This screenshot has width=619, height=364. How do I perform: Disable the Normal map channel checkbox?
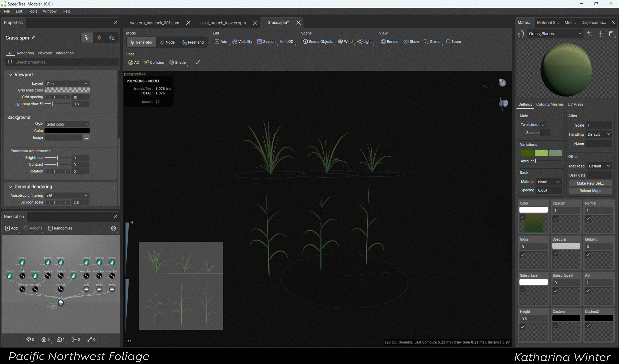(x=588, y=218)
